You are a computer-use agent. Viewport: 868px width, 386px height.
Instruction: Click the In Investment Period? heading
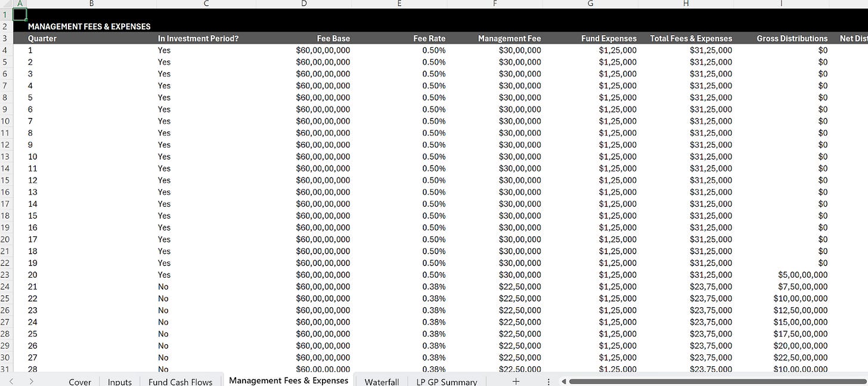tap(198, 38)
